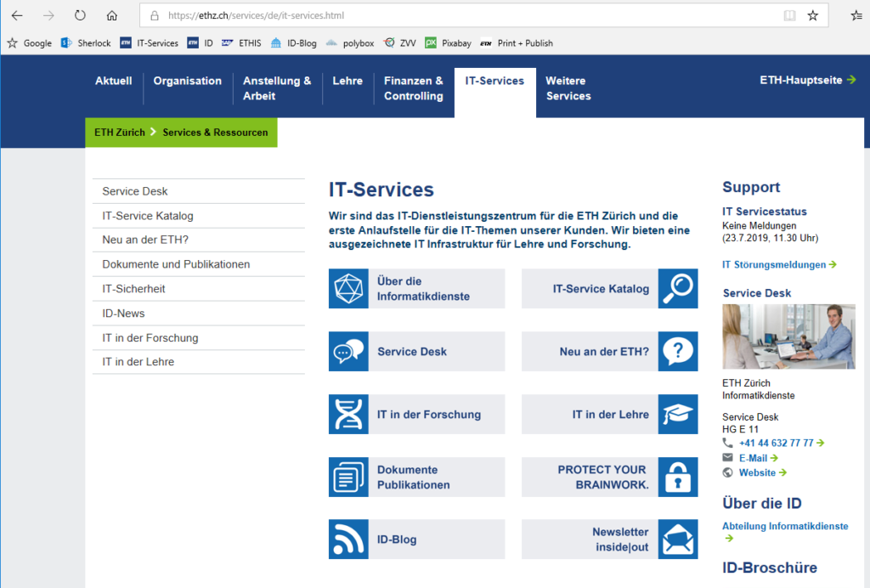Open reading view icon in the address bar
The width and height of the screenshot is (870, 588).
[789, 15]
